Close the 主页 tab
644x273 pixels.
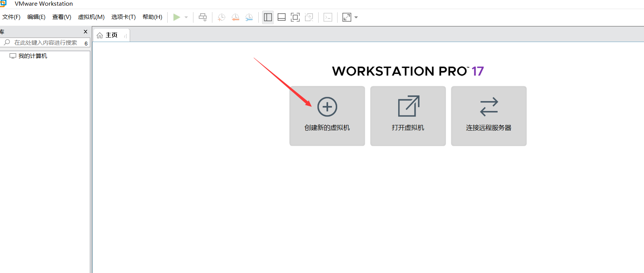pos(126,36)
